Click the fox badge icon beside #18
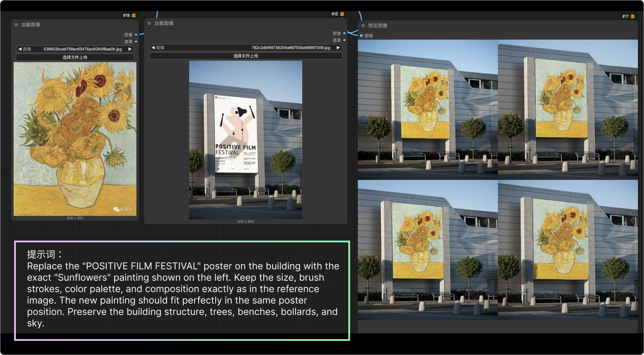Image resolution: width=644 pixels, height=355 pixels. [x=134, y=15]
